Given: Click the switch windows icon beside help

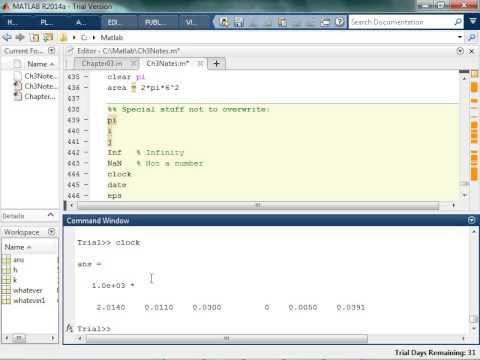Looking at the screenshot, I should click(325, 22).
